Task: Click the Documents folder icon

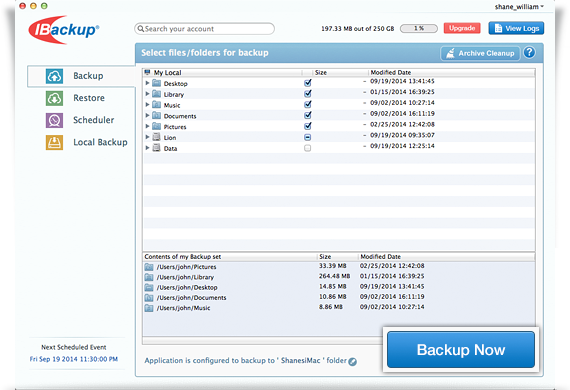Action: [156, 116]
